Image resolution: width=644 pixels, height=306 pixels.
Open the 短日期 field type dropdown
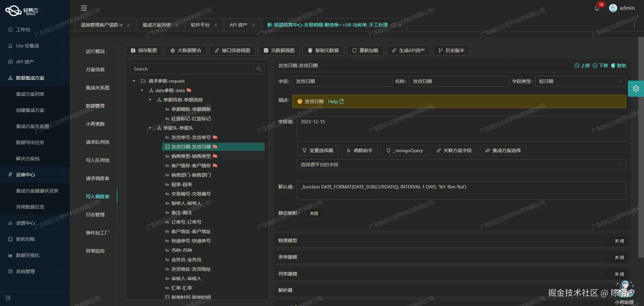[580, 81]
